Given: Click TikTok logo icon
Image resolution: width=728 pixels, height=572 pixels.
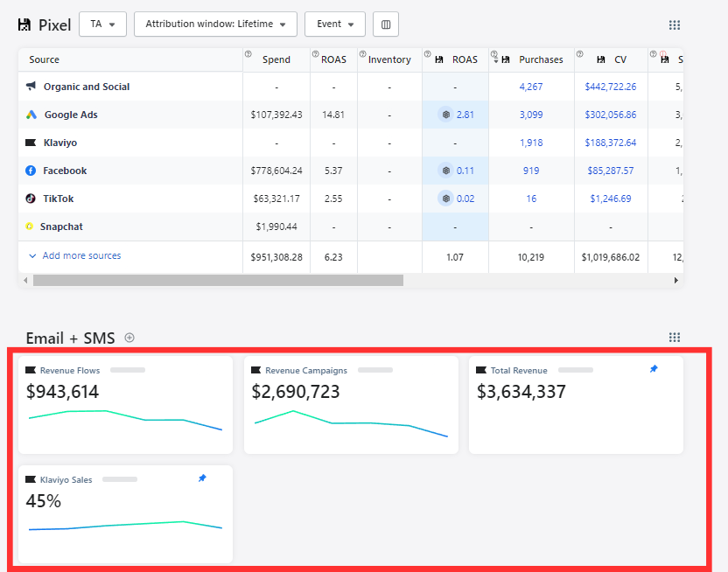Looking at the screenshot, I should 31,198.
